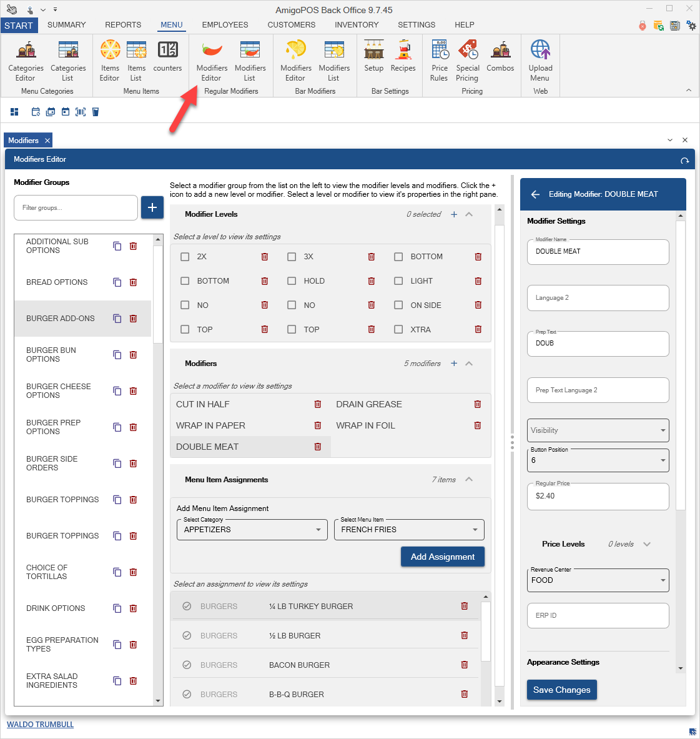Image resolution: width=700 pixels, height=739 pixels.
Task: Tick the XTRA modifier level checkbox
Action: [398, 330]
